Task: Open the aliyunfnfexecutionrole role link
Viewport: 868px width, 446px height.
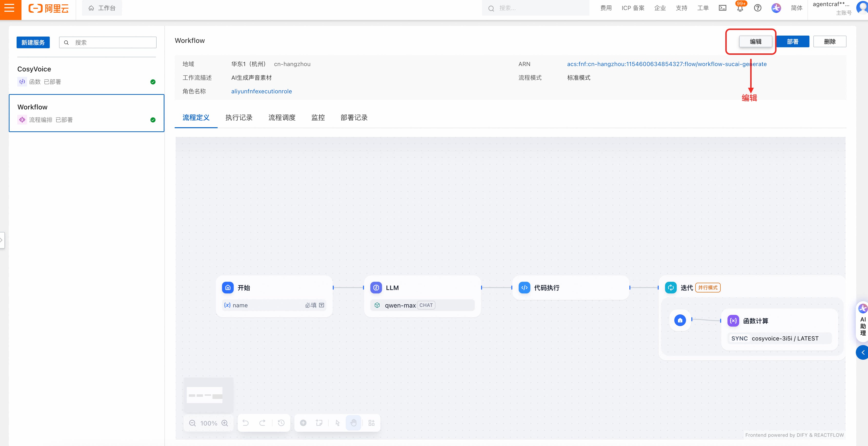Action: coord(261,91)
